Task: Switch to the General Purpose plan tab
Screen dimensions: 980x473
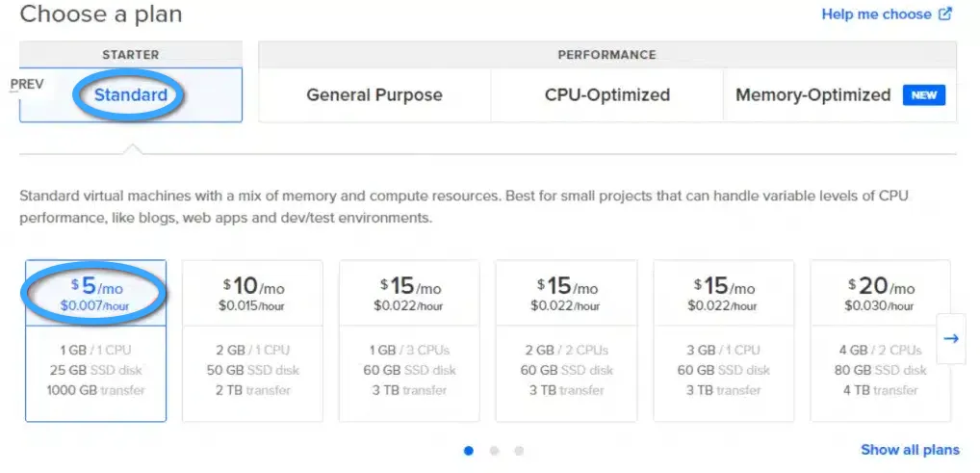Action: click(x=374, y=95)
